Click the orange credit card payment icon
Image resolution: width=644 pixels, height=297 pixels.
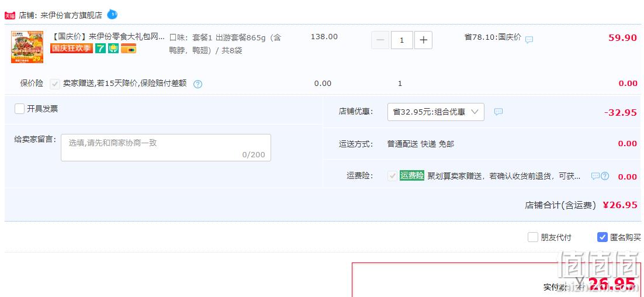pos(129,49)
